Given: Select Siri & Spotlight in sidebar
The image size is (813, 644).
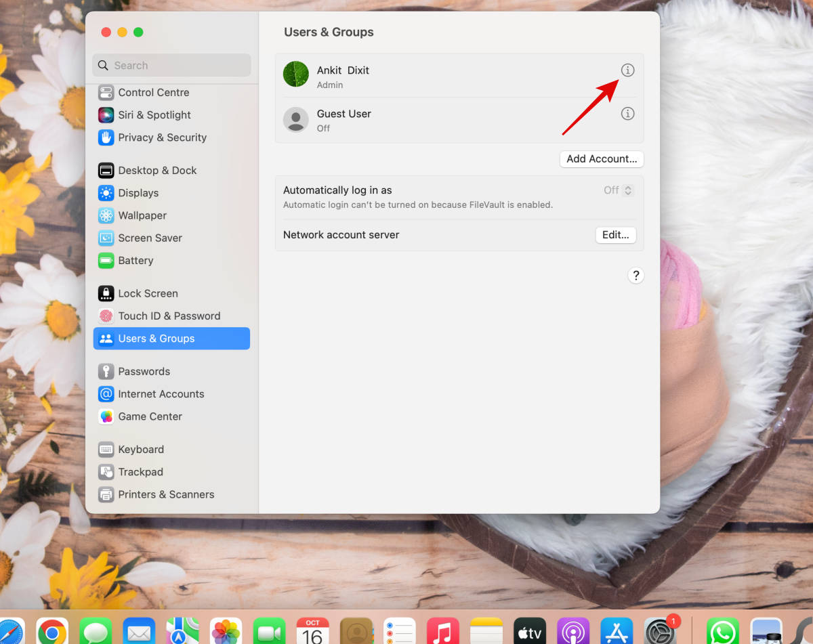Looking at the screenshot, I should pyautogui.click(x=154, y=115).
